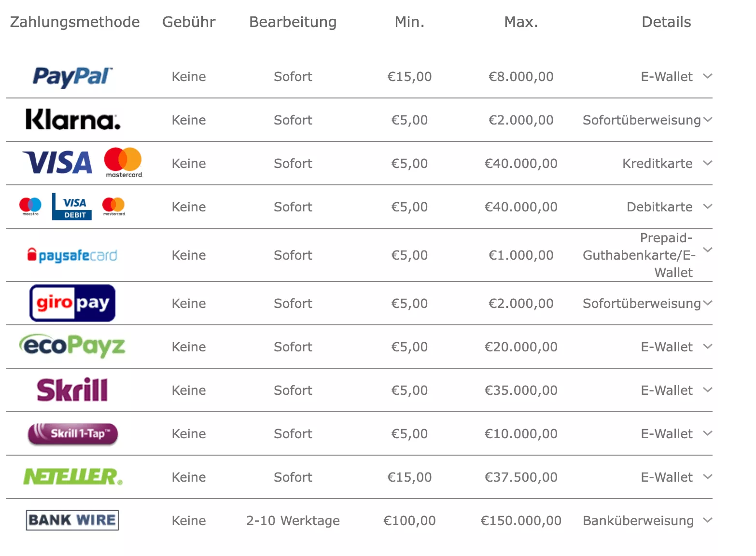Expand the Prepaid-Guthabenkarte details chevron
The height and width of the screenshot is (556, 756).
(708, 250)
